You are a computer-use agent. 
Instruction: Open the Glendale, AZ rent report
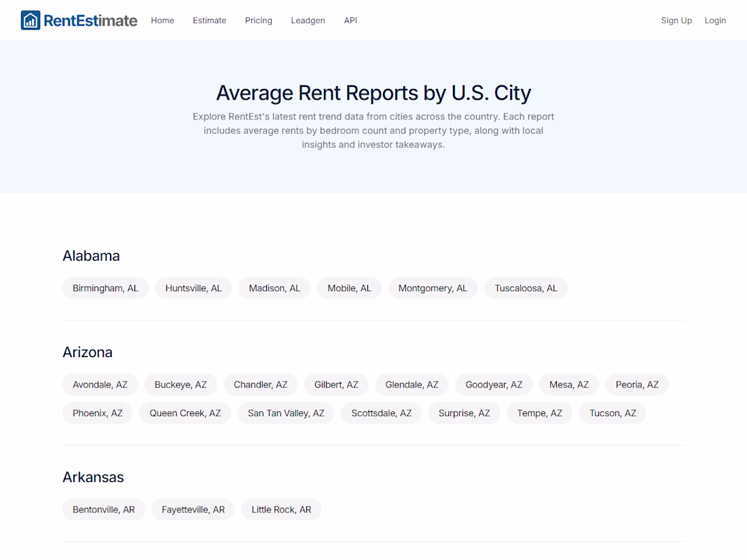click(x=412, y=385)
